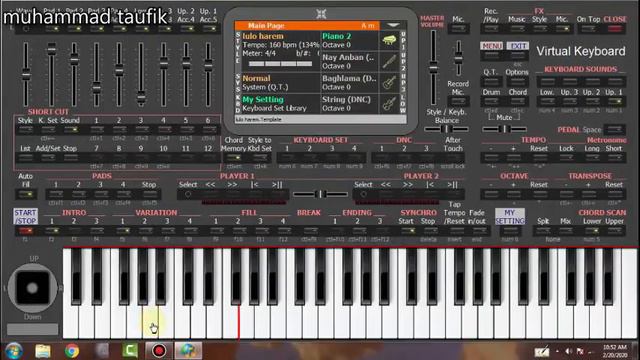Mute the Chord track

point(518,101)
